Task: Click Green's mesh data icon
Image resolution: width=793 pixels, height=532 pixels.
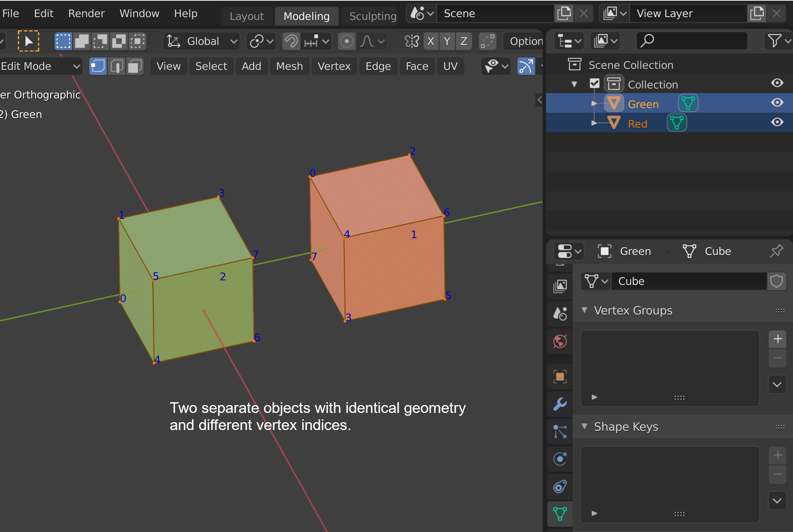Action: (688, 103)
